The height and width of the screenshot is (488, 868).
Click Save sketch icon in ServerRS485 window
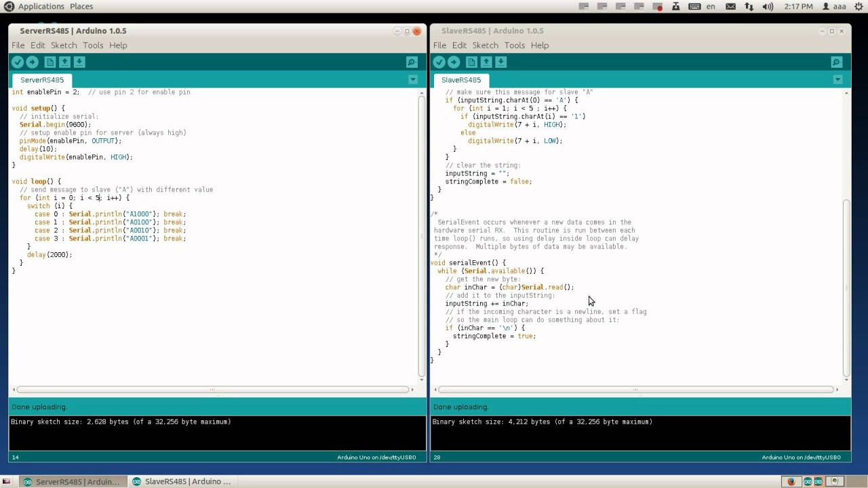[x=79, y=62]
